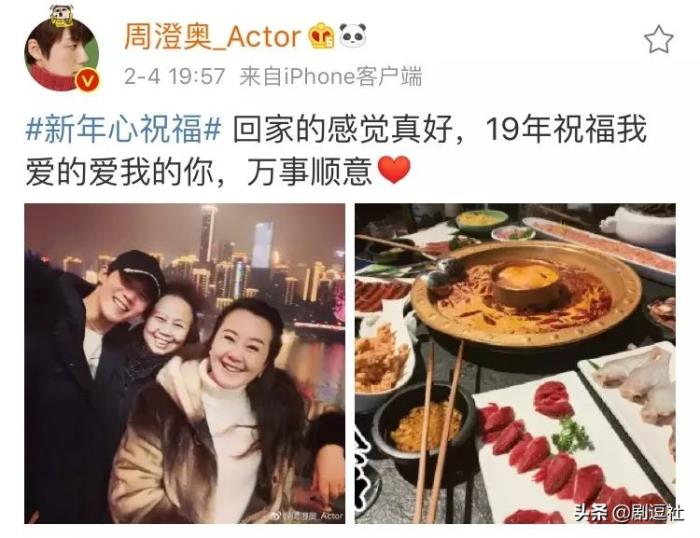The width and height of the screenshot is (700, 538).
Task: Open the hotpot dinner photo
Action: coord(515,363)
